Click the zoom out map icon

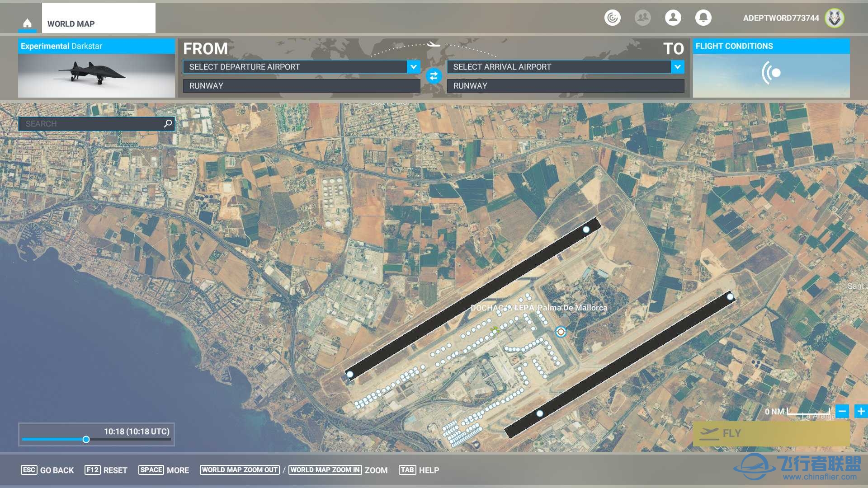(x=841, y=411)
